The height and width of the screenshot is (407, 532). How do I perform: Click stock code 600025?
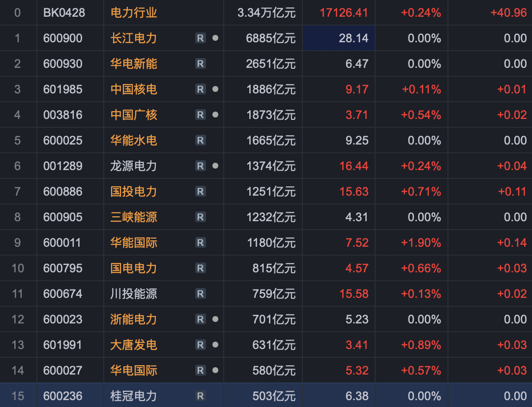click(63, 140)
